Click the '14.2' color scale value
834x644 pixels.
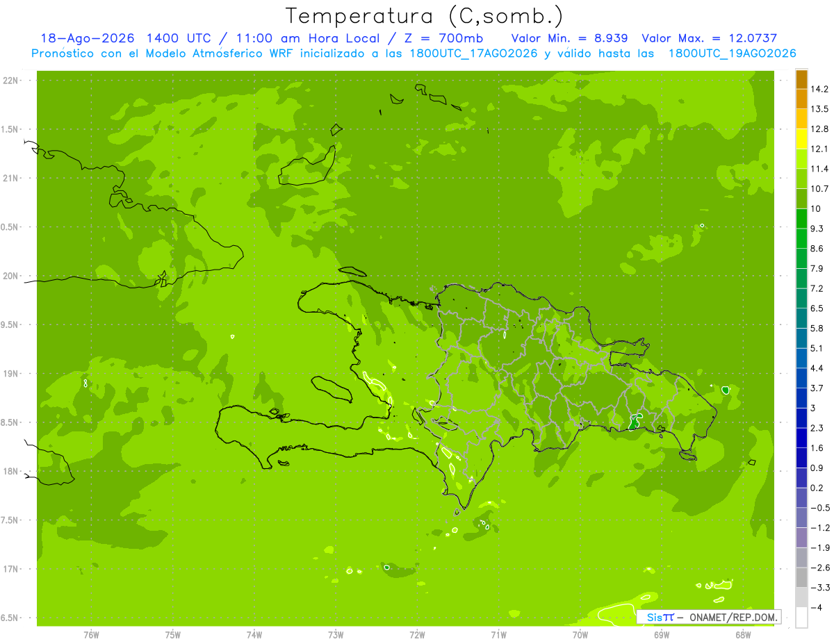(x=821, y=89)
